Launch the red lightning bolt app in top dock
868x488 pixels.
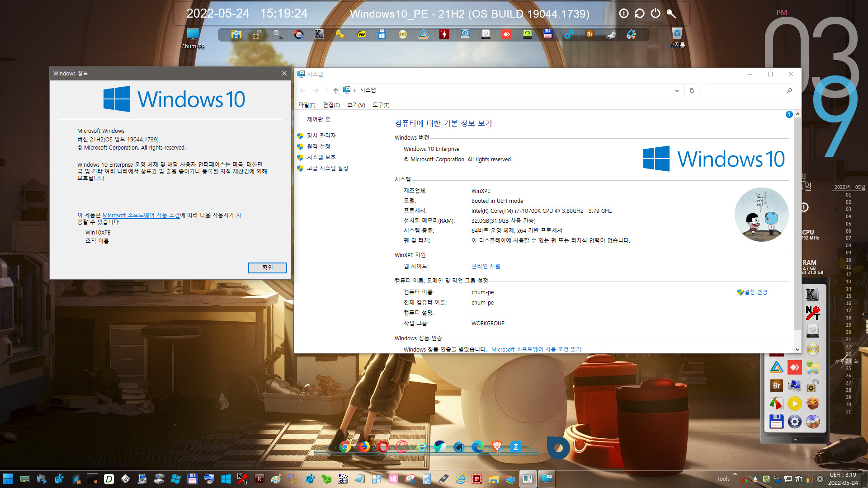444,34
